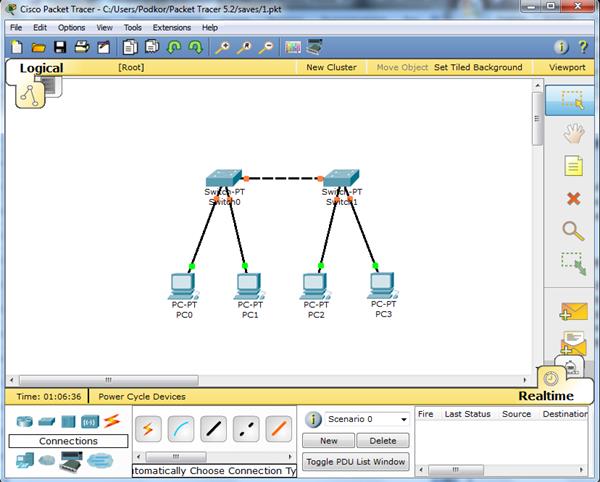
Task: Open the Edit menu
Action: pos(40,28)
